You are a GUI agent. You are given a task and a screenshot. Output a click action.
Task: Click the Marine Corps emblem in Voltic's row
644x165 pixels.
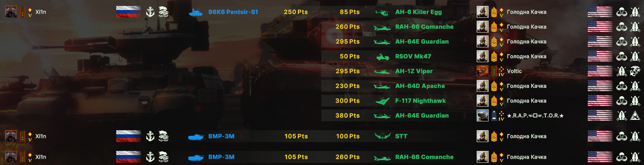click(635, 71)
